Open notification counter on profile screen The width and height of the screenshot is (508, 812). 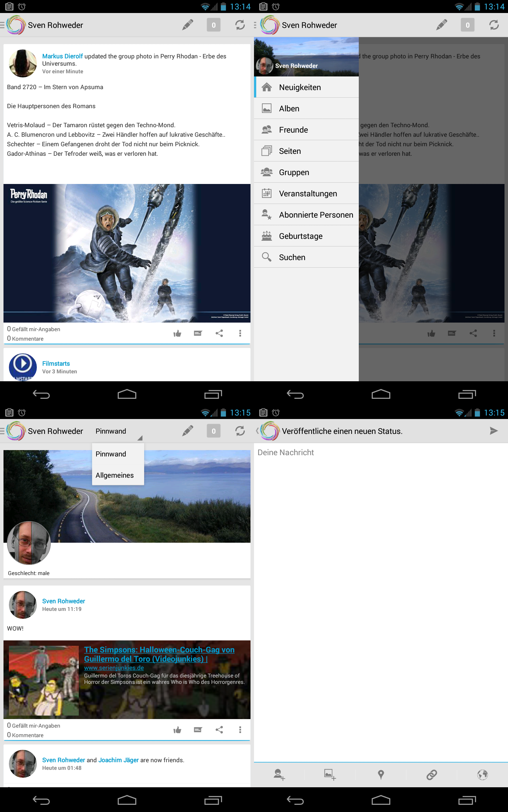coord(213,431)
